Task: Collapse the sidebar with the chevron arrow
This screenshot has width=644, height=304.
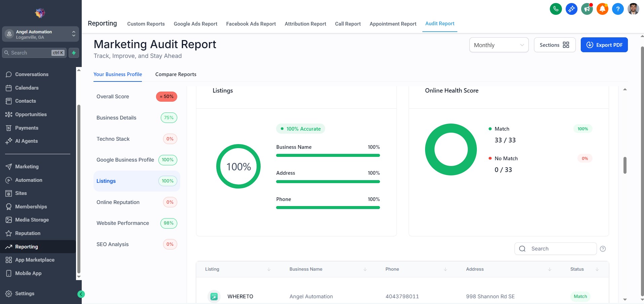Action: [x=81, y=294]
